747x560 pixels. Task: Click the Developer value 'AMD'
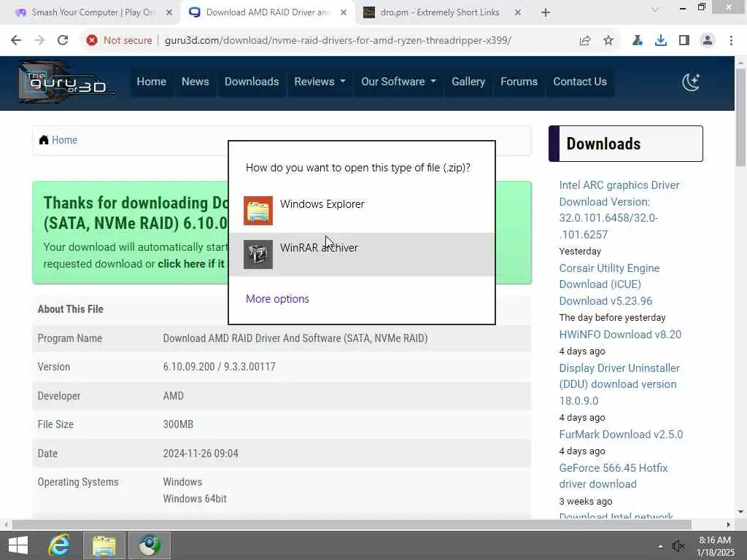point(174,396)
